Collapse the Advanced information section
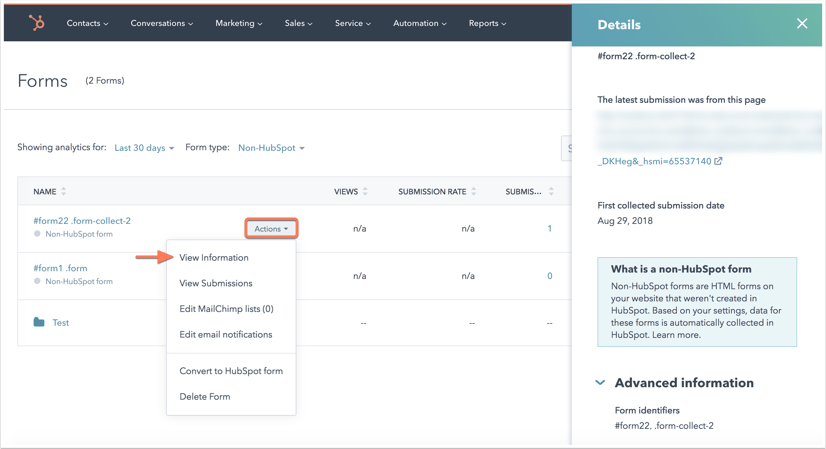This screenshot has height=449, width=826. point(600,383)
